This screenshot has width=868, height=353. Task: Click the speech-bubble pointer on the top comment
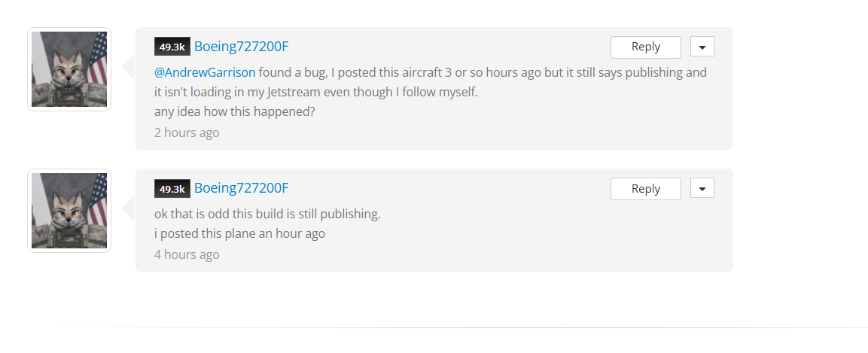[x=129, y=68]
